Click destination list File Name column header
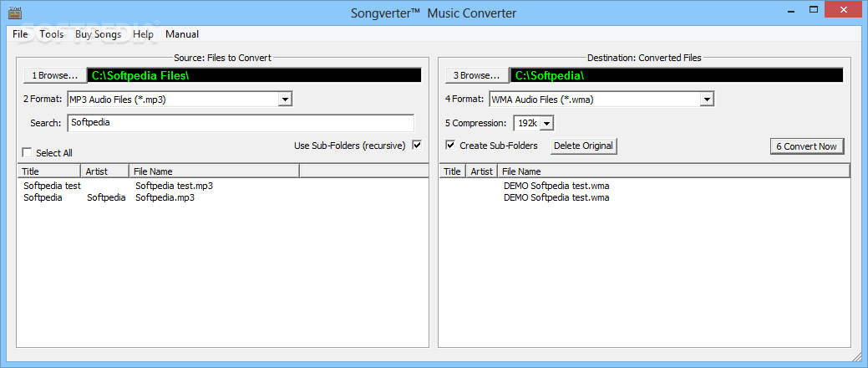The height and width of the screenshot is (368, 868). coord(673,171)
